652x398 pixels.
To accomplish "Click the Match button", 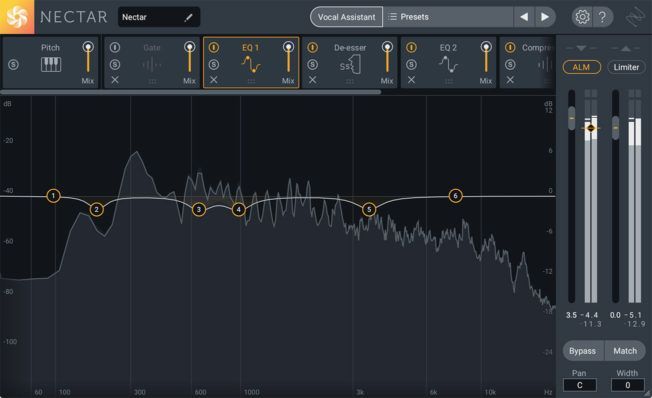I will [x=625, y=351].
